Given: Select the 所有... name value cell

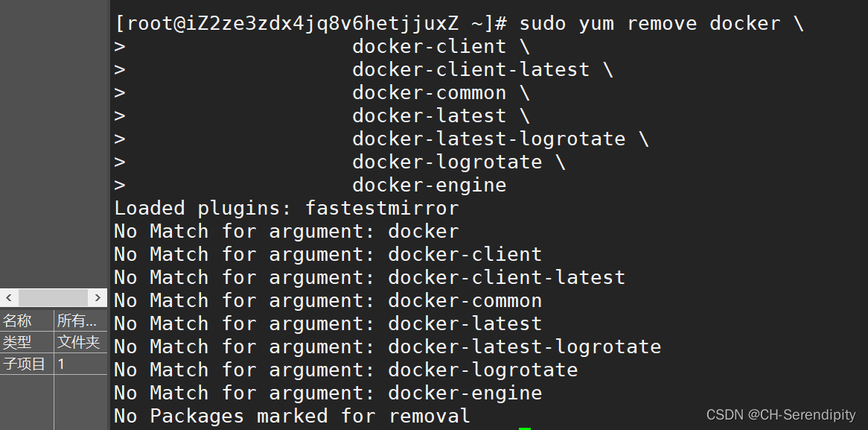Looking at the screenshot, I should pyautogui.click(x=77, y=321).
